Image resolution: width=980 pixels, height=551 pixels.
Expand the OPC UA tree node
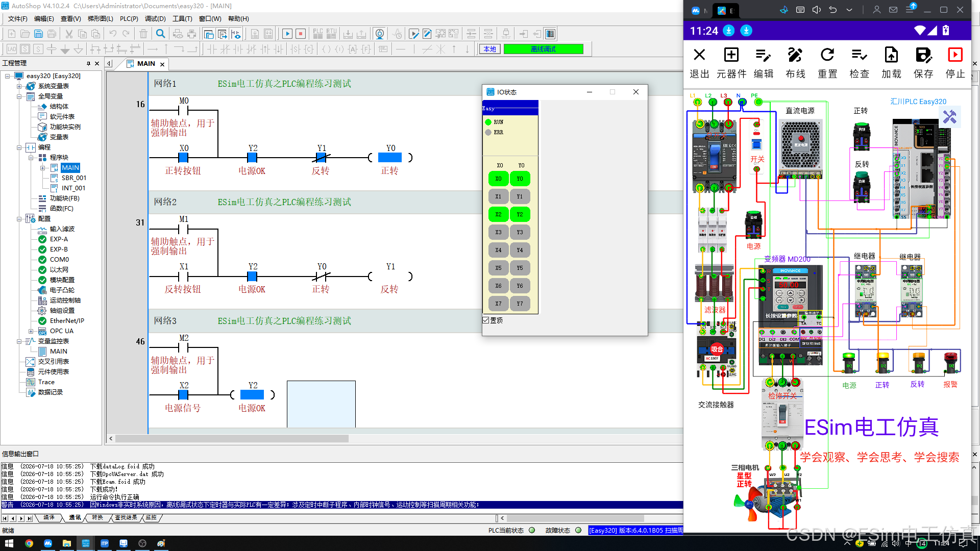point(31,331)
